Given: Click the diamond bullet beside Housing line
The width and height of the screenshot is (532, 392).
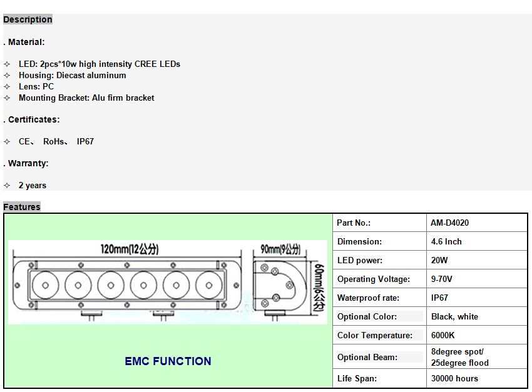Looking at the screenshot, I should tap(7, 76).
